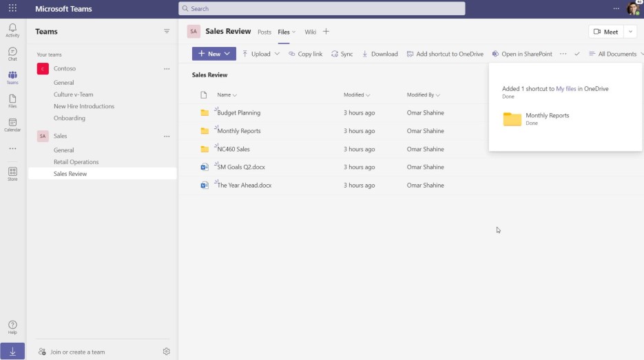Viewport: 644px width, 360px height.
Task: Click in the Search box
Action: [x=322, y=8]
